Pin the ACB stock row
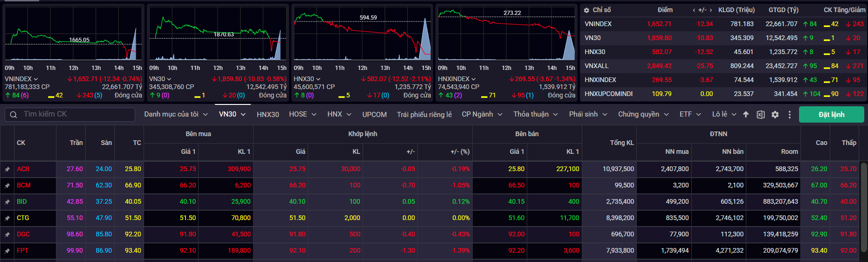The image size is (868, 262). pyautogui.click(x=7, y=169)
